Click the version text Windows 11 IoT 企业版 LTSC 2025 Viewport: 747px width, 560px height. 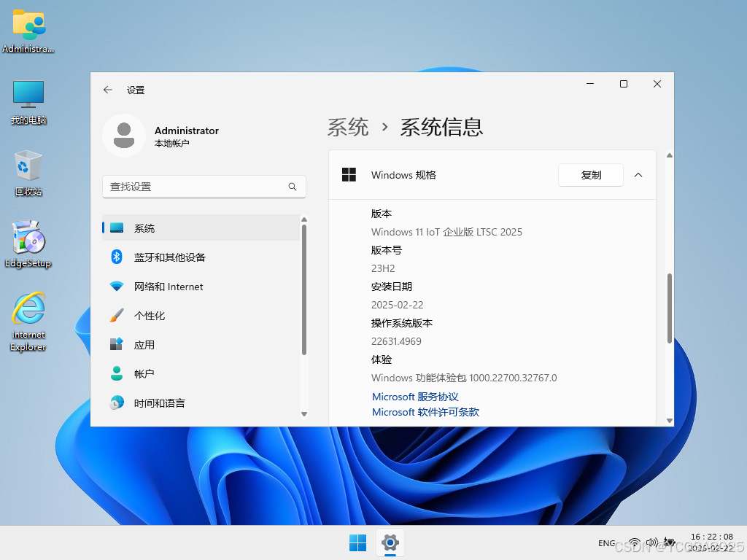(x=446, y=232)
